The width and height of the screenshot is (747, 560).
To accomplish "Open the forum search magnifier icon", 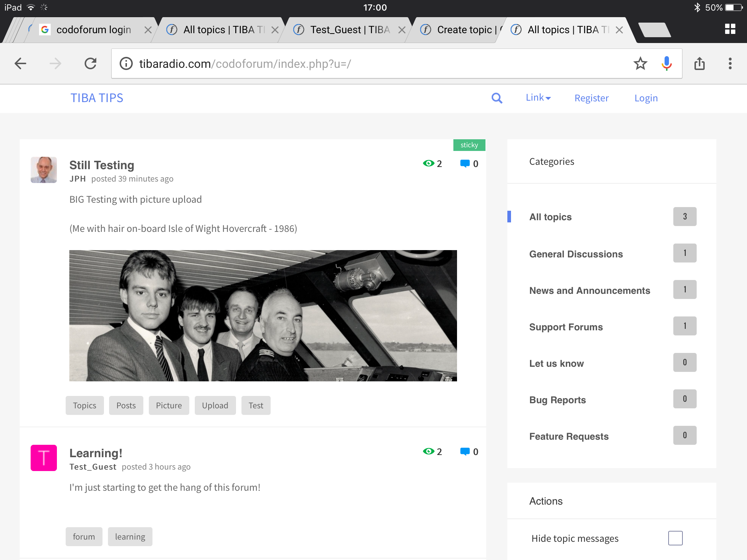I will point(497,98).
